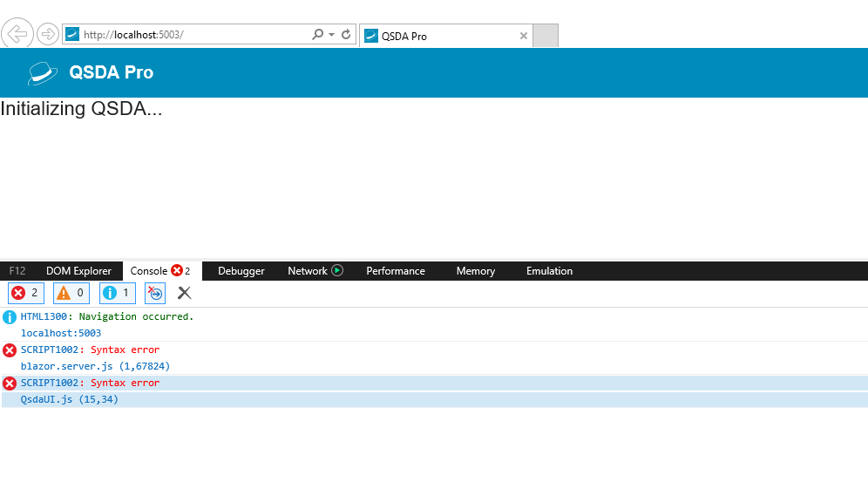Click the QSDA Pro header title

pyautogui.click(x=112, y=72)
